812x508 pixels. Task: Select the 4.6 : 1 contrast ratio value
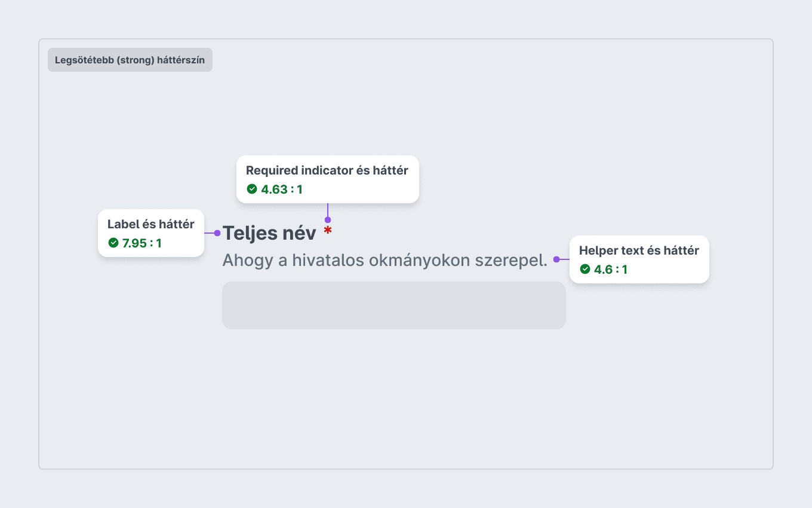pyautogui.click(x=611, y=270)
